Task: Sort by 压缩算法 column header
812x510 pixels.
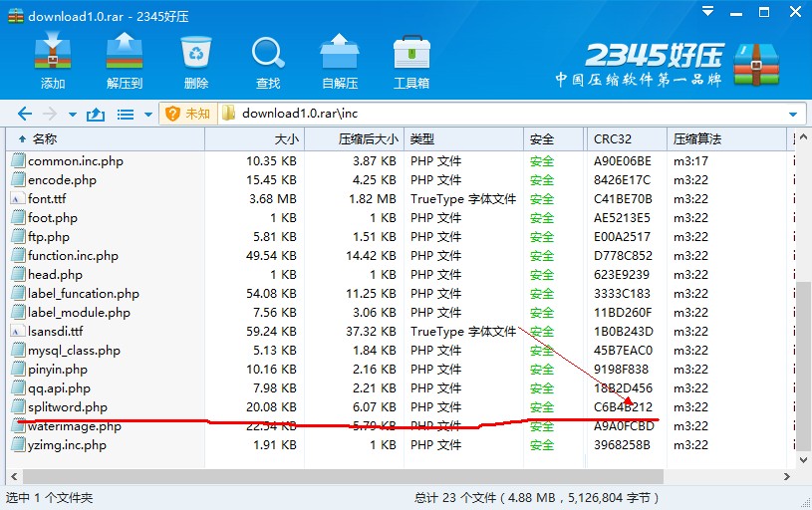Action: pos(726,138)
